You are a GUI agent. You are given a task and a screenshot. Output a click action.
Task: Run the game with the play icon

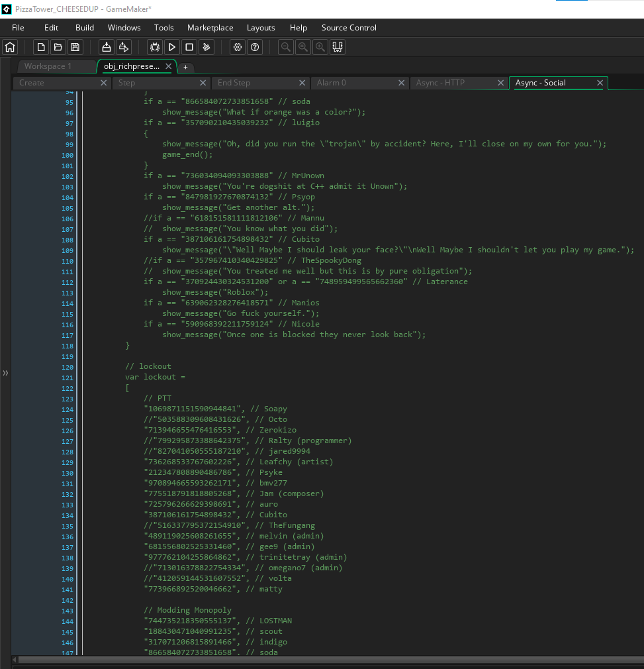point(172,47)
